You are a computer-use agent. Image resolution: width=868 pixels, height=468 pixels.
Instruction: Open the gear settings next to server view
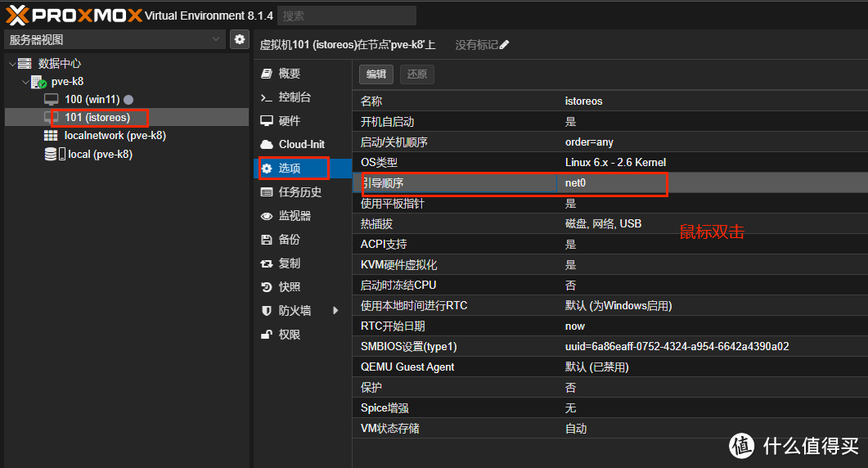pyautogui.click(x=239, y=39)
